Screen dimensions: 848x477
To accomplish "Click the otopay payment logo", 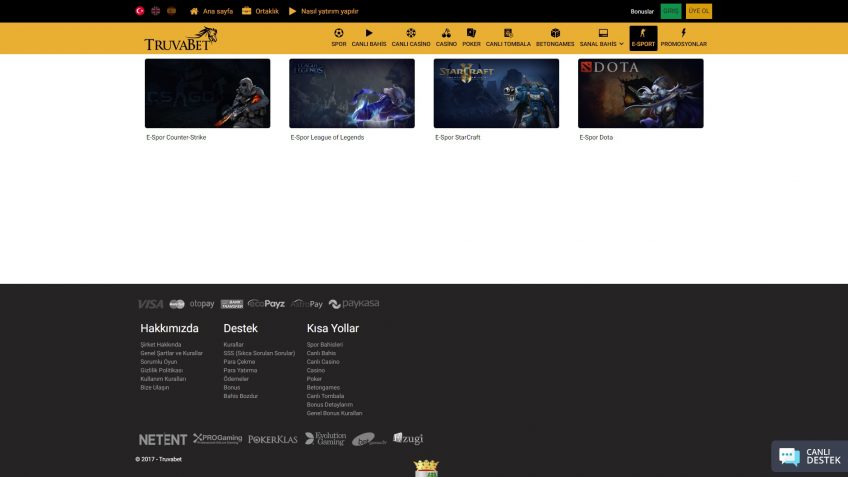I will [202, 304].
